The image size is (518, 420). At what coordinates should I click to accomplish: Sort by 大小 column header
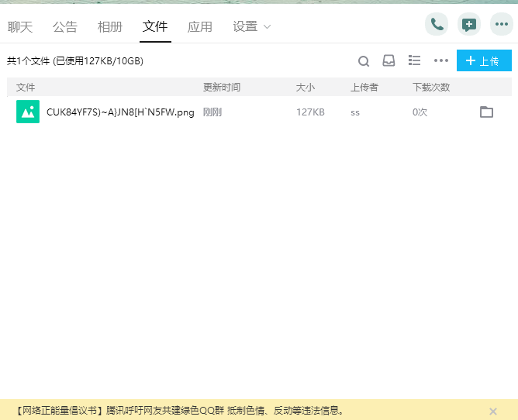(x=306, y=87)
